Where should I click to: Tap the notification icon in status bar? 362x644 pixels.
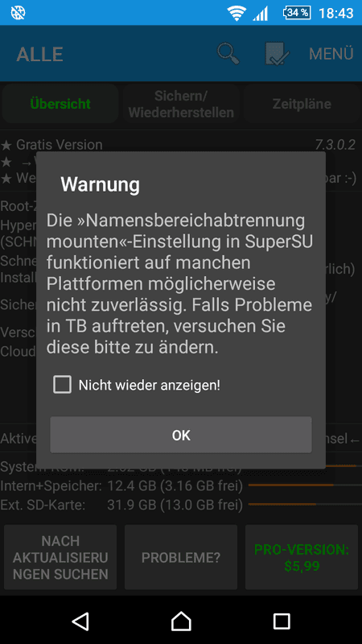(x=18, y=13)
